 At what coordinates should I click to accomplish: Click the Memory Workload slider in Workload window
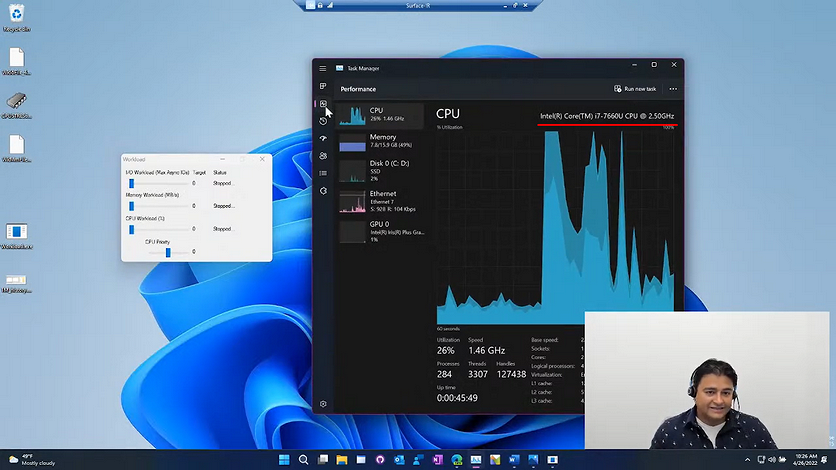158,206
